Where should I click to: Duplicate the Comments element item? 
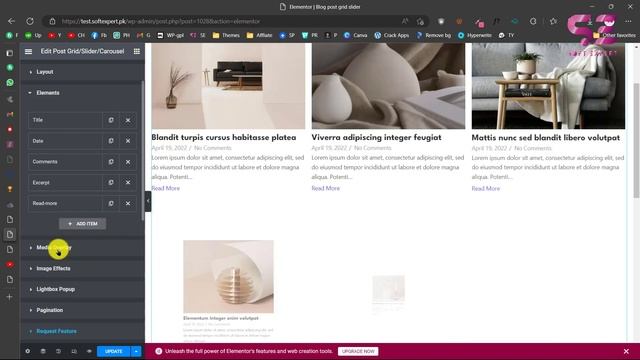(111, 162)
